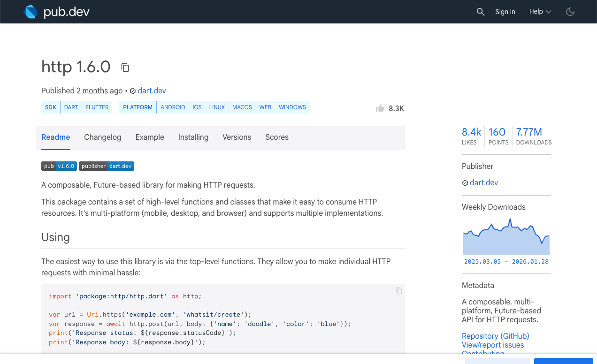597x364 pixels.
Task: Click the verified publisher badge icon near Published
Action: click(x=133, y=91)
